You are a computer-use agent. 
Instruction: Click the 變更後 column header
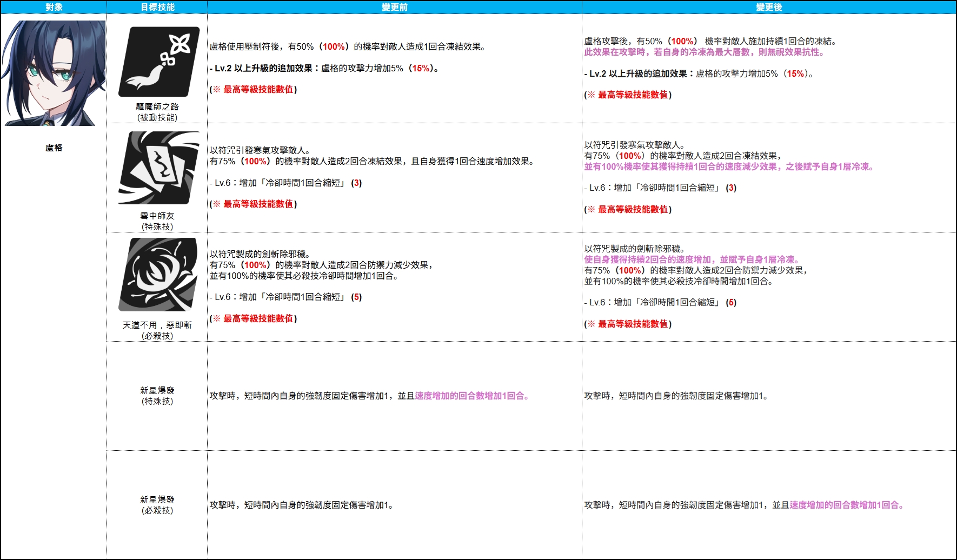click(x=769, y=7)
